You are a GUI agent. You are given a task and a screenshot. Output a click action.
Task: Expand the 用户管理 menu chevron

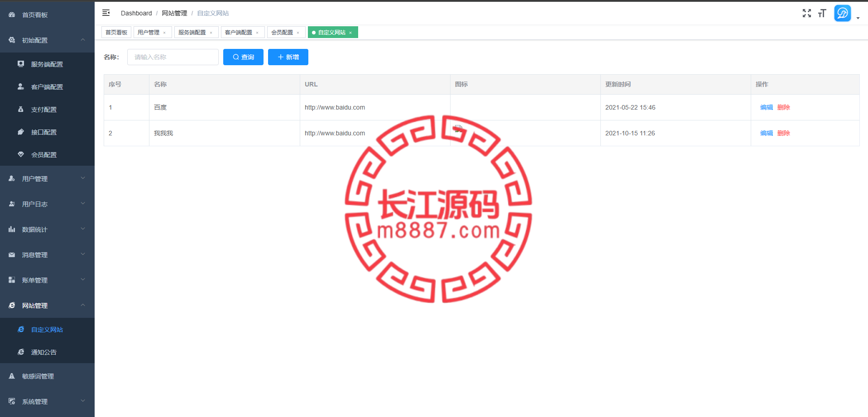83,178
